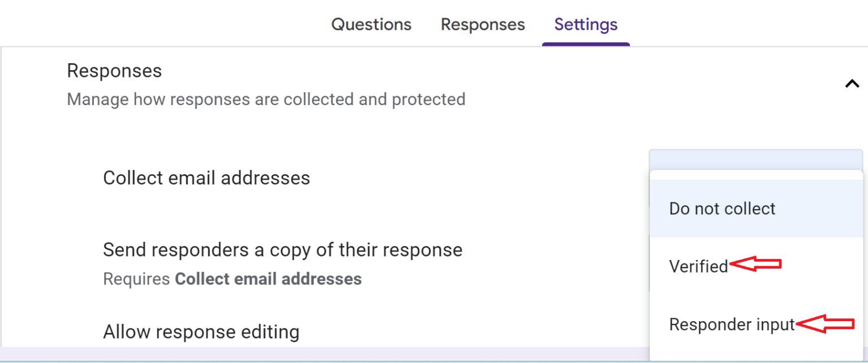The image size is (868, 363).
Task: Open the Questions tab
Action: pyautogui.click(x=371, y=24)
